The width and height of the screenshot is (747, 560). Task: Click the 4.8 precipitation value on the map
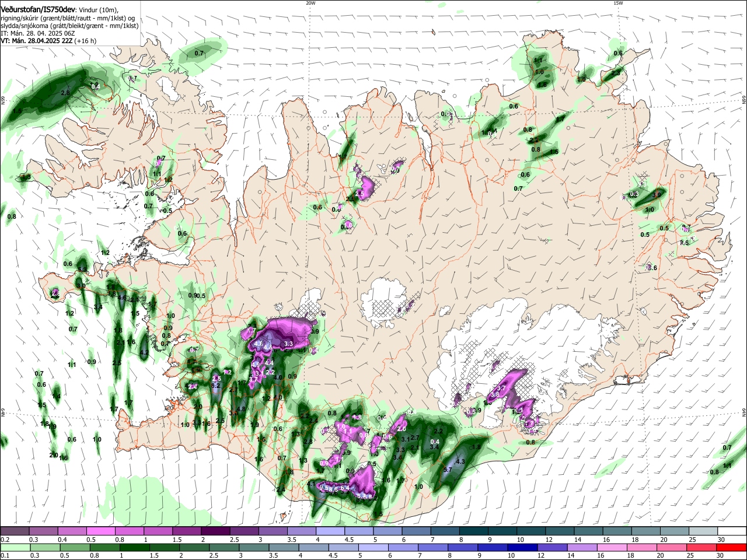coord(241,409)
